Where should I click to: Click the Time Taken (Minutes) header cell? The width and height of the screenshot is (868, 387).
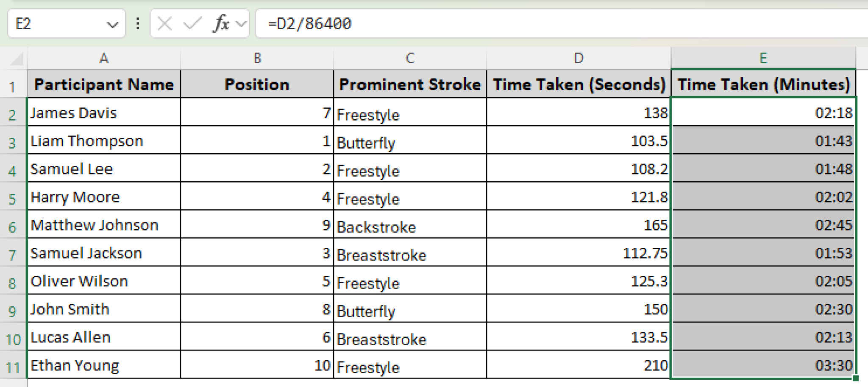(763, 84)
